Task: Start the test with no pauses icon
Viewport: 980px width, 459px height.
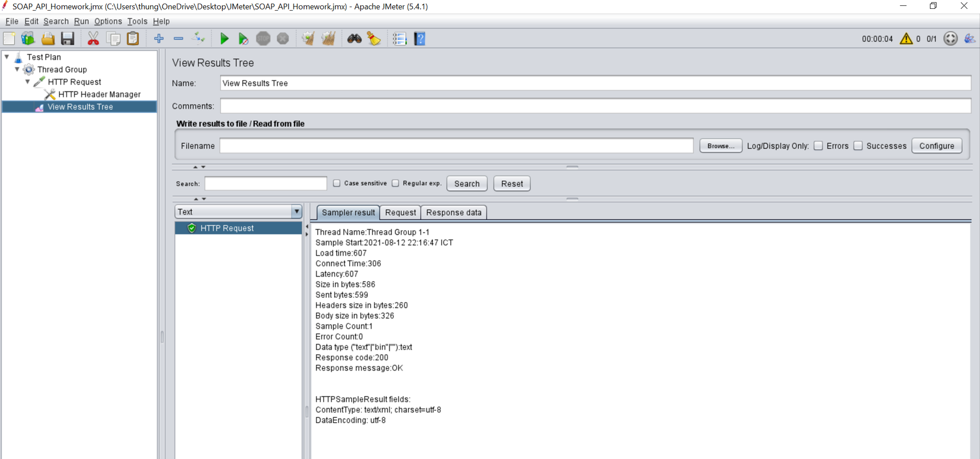Action: click(244, 39)
